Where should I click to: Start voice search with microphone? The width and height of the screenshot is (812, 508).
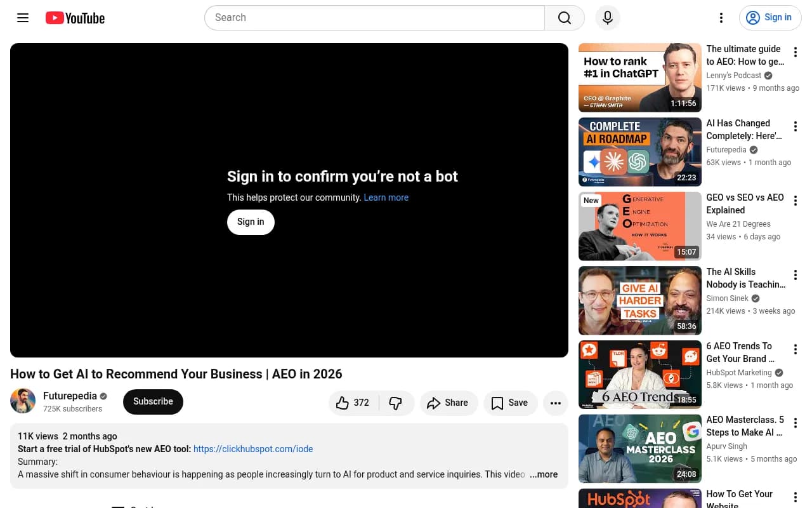(x=608, y=18)
